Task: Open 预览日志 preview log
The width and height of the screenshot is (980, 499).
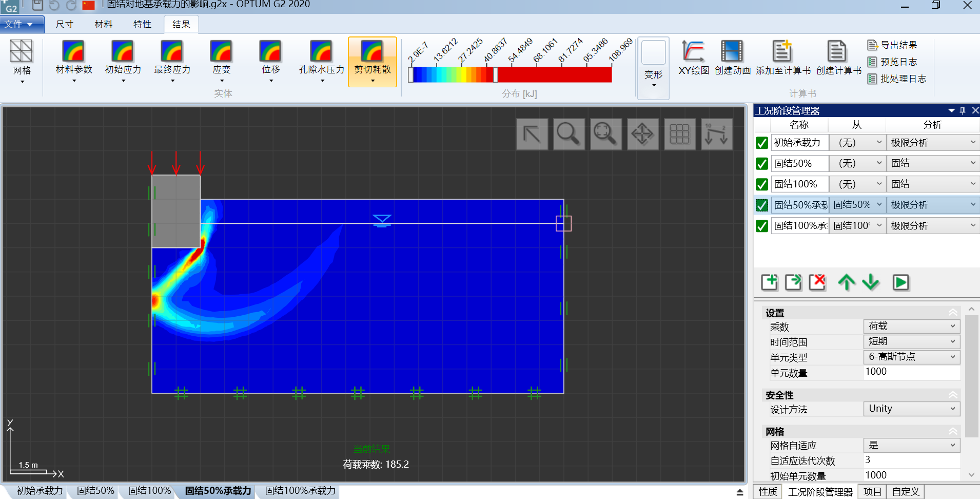Action: click(892, 62)
